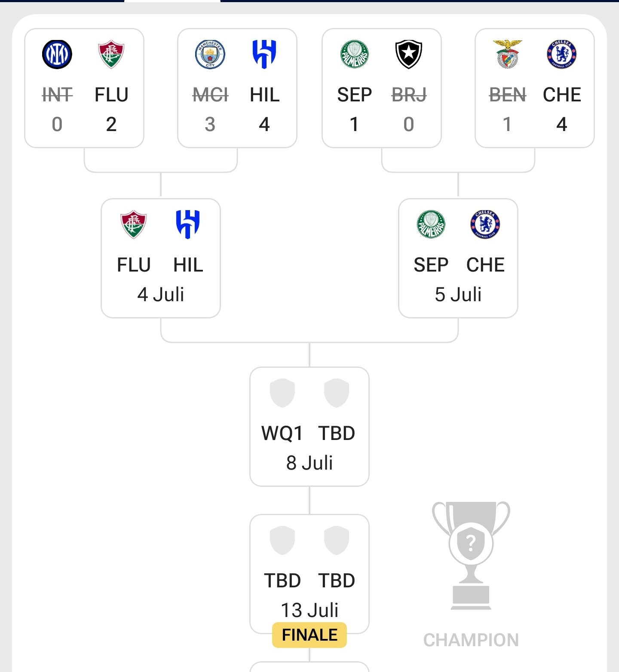Click the grey champion trophy icon

(471, 555)
